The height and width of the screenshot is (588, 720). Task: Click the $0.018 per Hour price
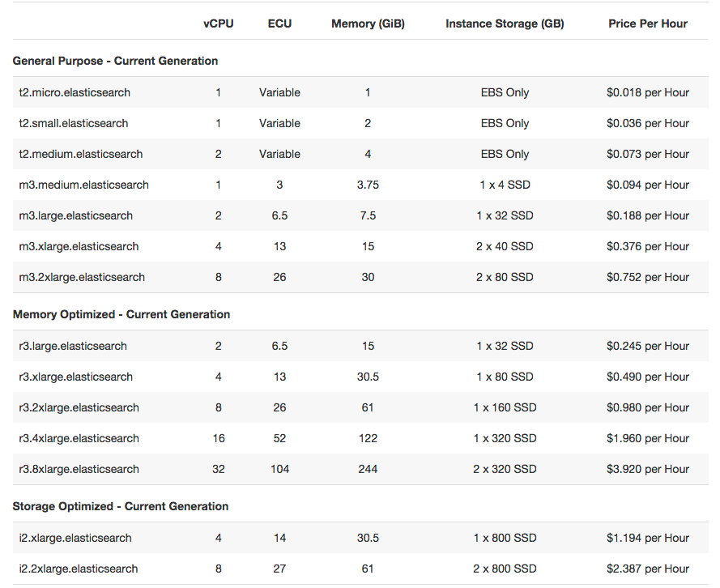(x=647, y=92)
